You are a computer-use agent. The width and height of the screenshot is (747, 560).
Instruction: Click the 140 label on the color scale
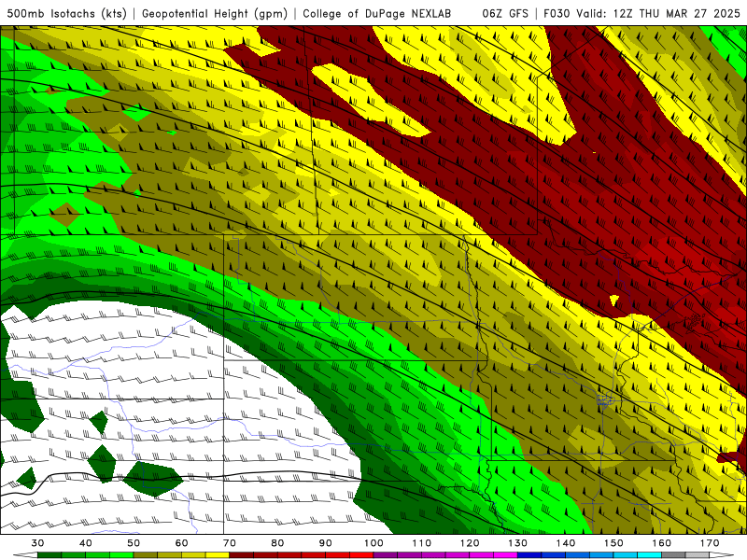[x=566, y=543]
